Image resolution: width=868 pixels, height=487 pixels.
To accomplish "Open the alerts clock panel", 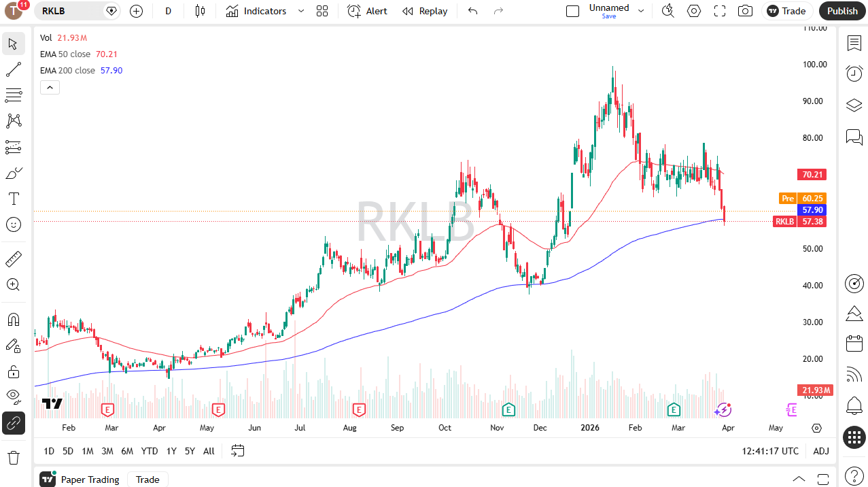I will point(854,73).
